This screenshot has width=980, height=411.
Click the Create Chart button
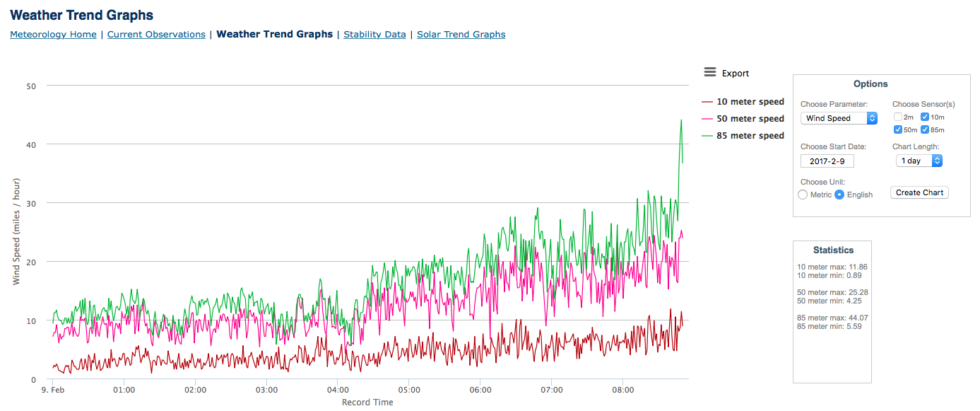click(x=919, y=192)
